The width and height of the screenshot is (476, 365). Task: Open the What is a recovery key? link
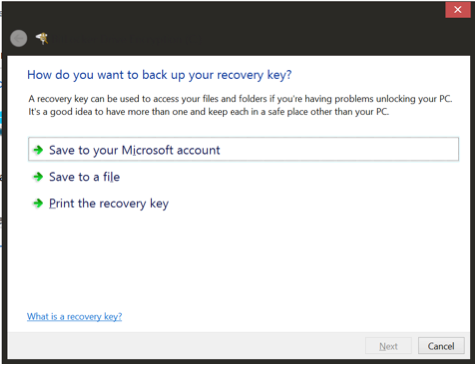pyautogui.click(x=74, y=316)
